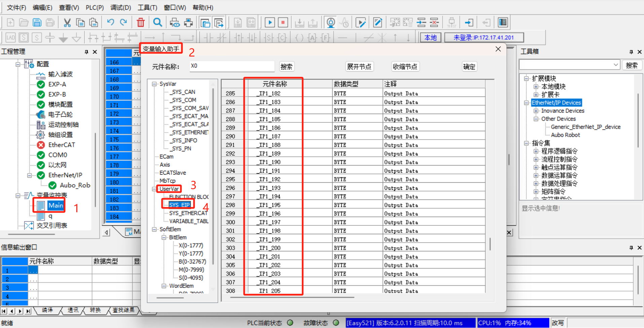The width and height of the screenshot is (644, 328).
Task: Select EtherCAT in project configuration tree
Action: pos(62,145)
